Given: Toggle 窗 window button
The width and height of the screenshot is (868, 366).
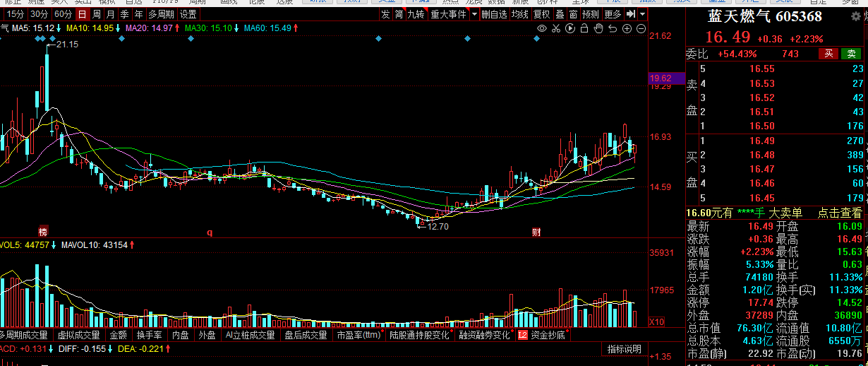Looking at the screenshot, I should coord(573,14).
